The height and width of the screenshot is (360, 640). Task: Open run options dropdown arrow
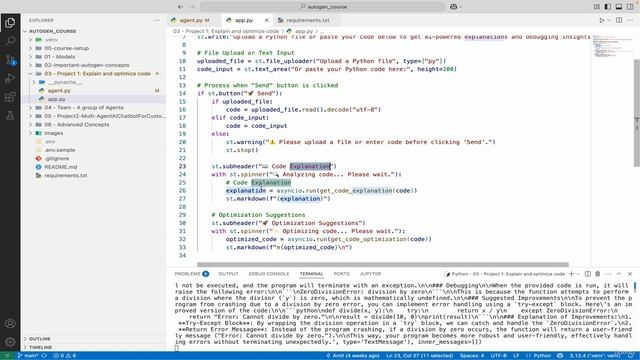609,20
